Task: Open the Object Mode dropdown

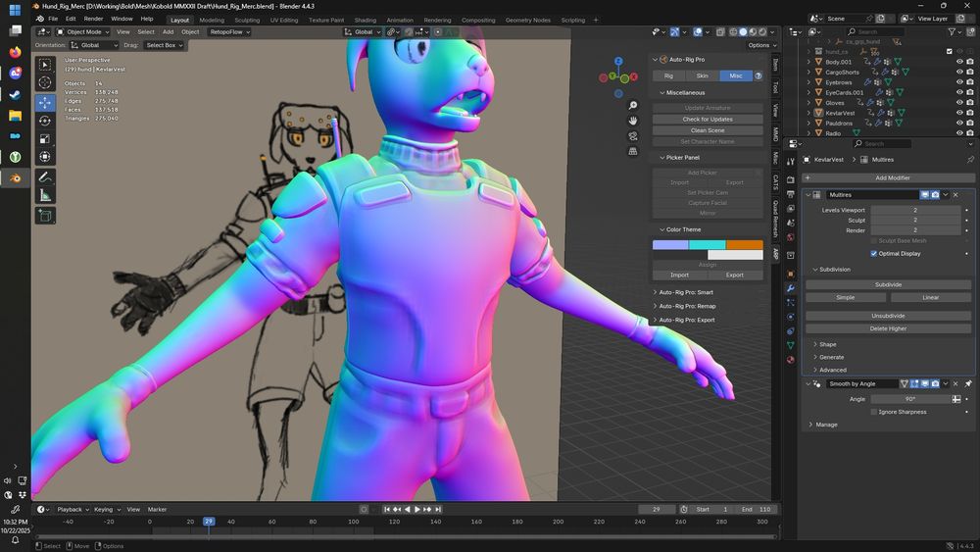Action: pos(83,31)
